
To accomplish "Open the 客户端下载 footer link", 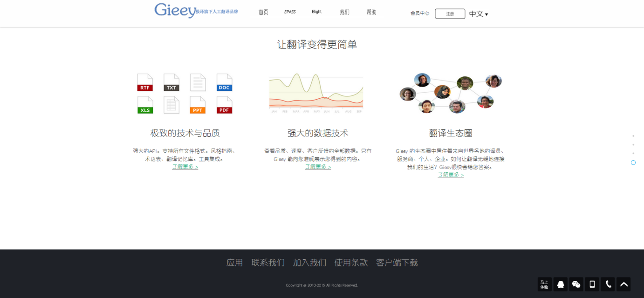I will [397, 263].
